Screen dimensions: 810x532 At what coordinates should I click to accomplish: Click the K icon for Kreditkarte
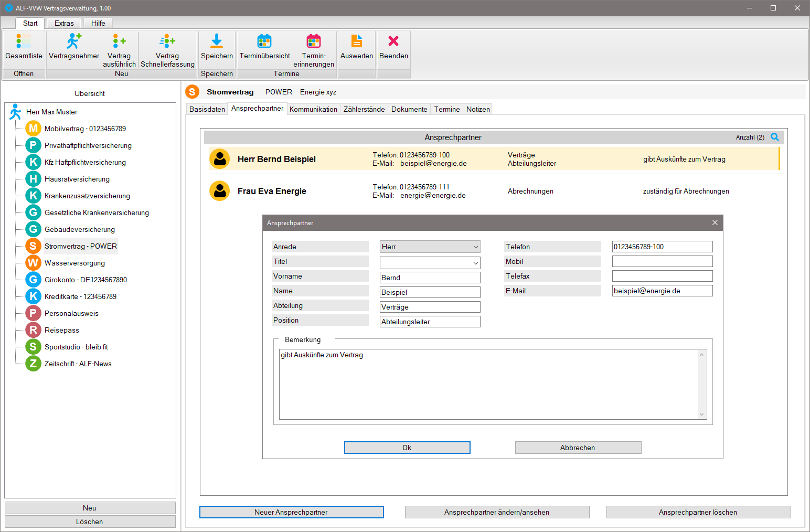pos(33,296)
